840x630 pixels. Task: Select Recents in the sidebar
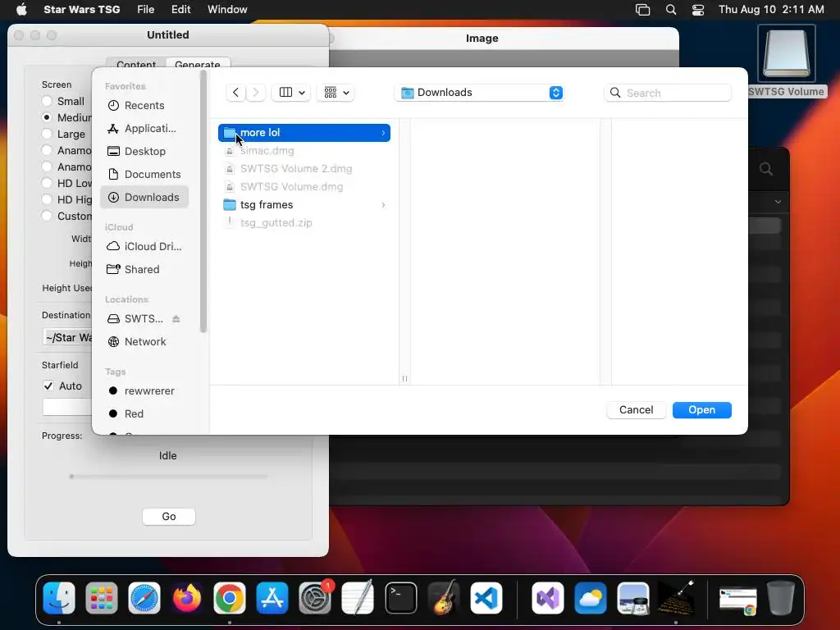[144, 106]
